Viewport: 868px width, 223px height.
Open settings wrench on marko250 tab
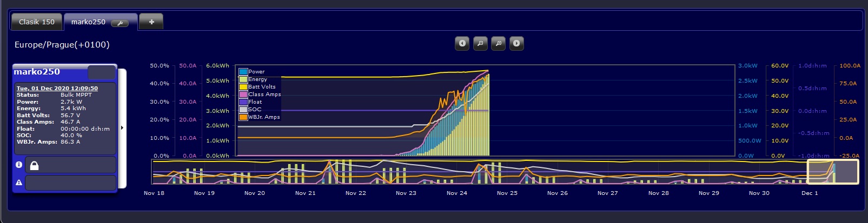(x=120, y=23)
